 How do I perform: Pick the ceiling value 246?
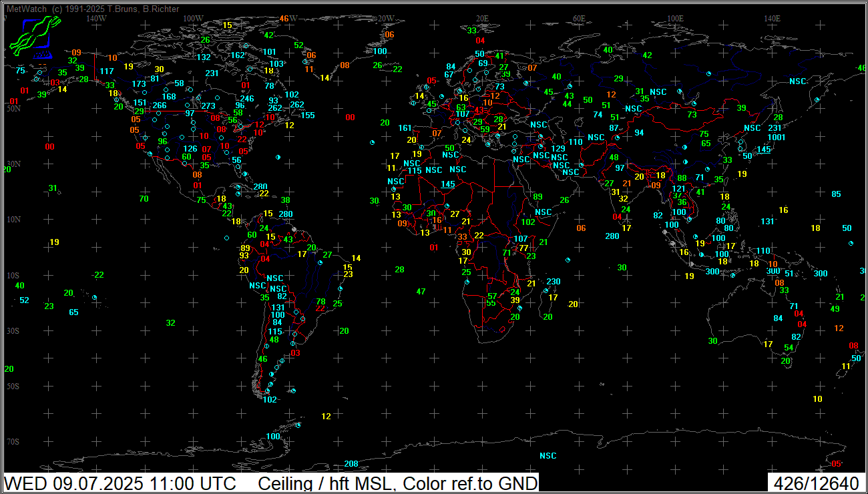(247, 99)
